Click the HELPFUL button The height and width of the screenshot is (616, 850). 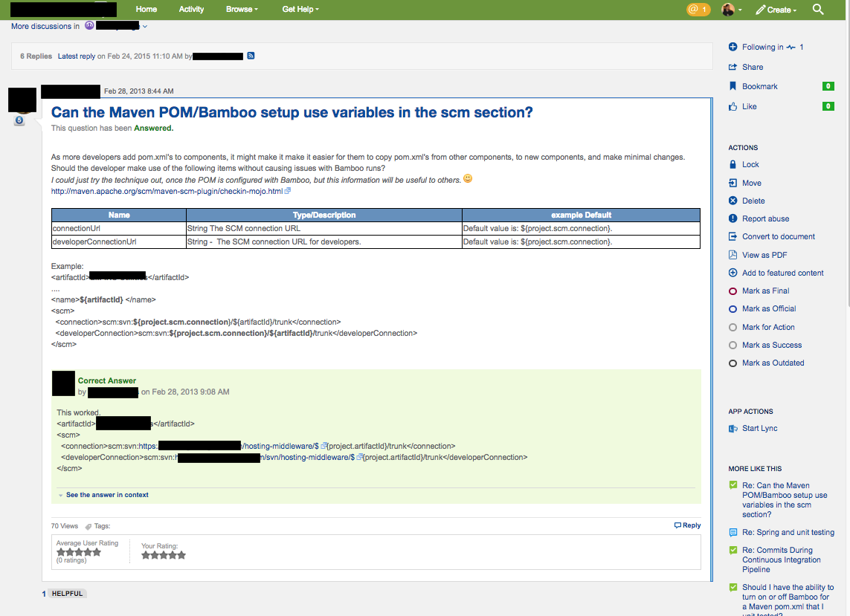[x=67, y=593]
